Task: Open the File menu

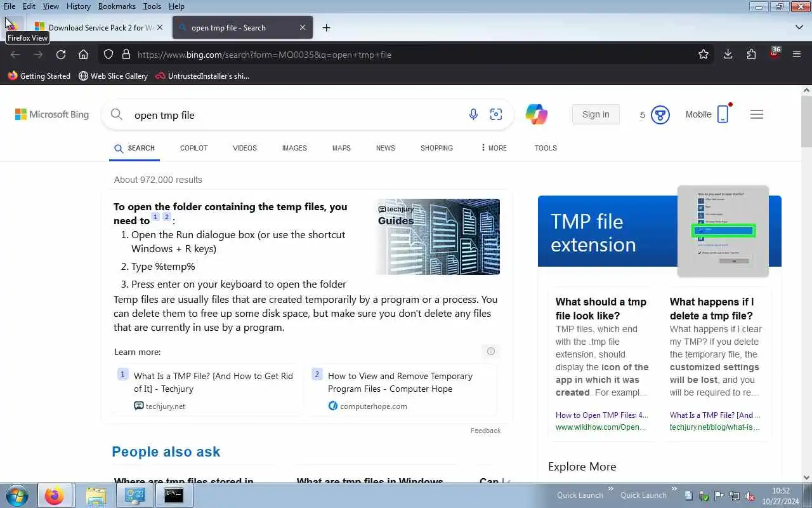Action: coord(10,6)
